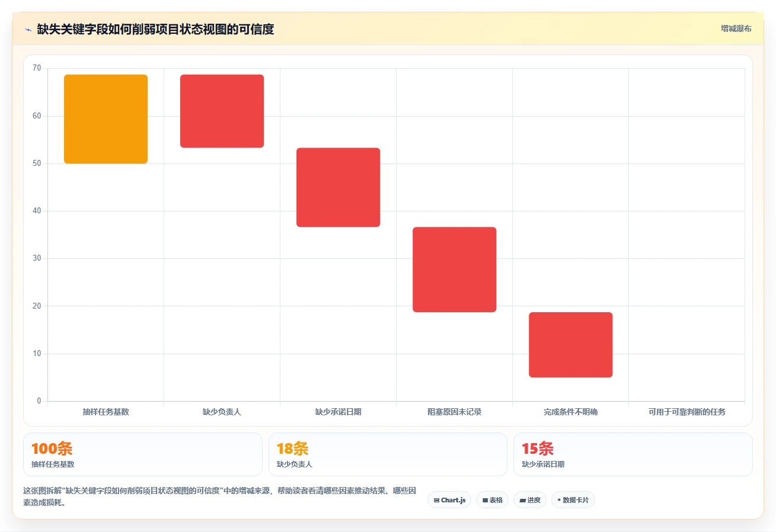Click x-axis label 抽样任务基数
This screenshot has height=532, width=776.
click(106, 412)
